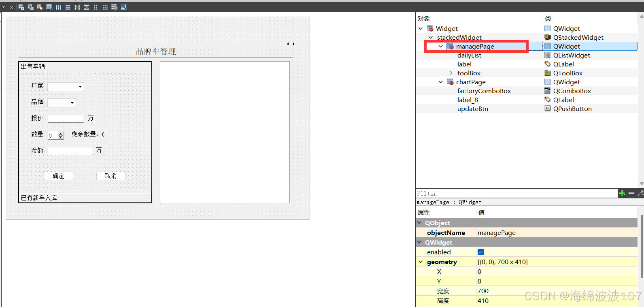Apply vertical splitter layout
This screenshot has height=307, width=644.
tap(87, 7)
